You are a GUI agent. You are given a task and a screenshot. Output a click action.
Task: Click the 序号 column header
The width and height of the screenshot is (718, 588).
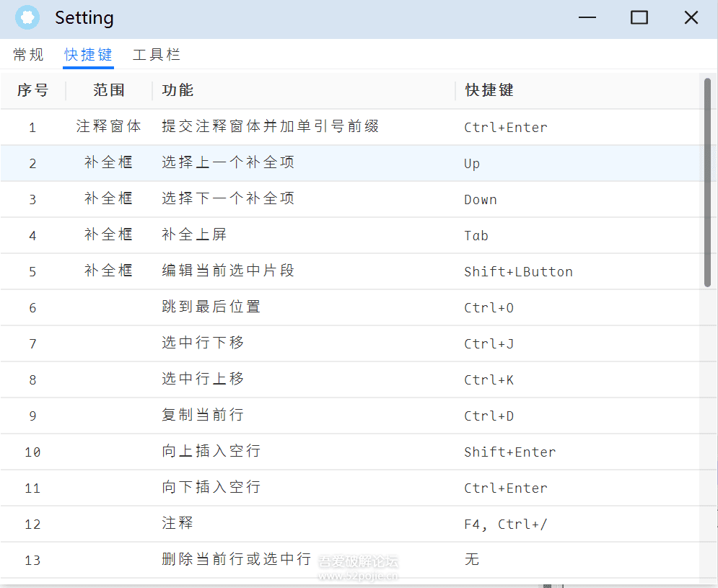coord(32,90)
